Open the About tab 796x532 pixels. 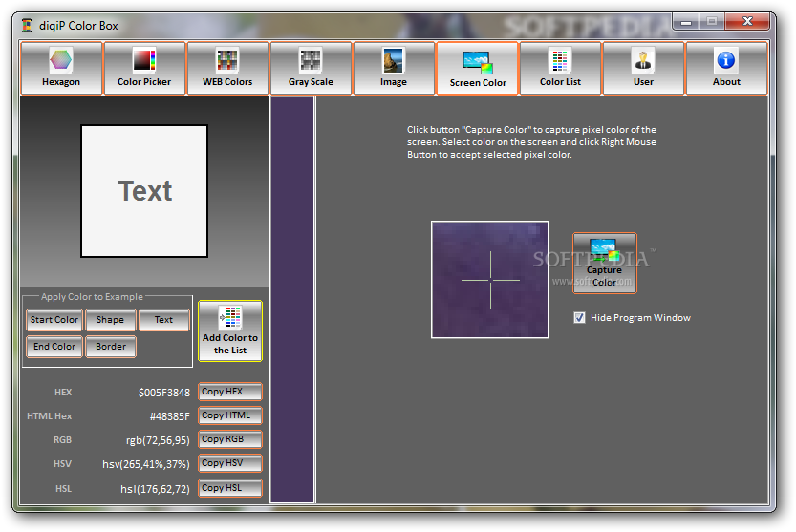[x=726, y=69]
